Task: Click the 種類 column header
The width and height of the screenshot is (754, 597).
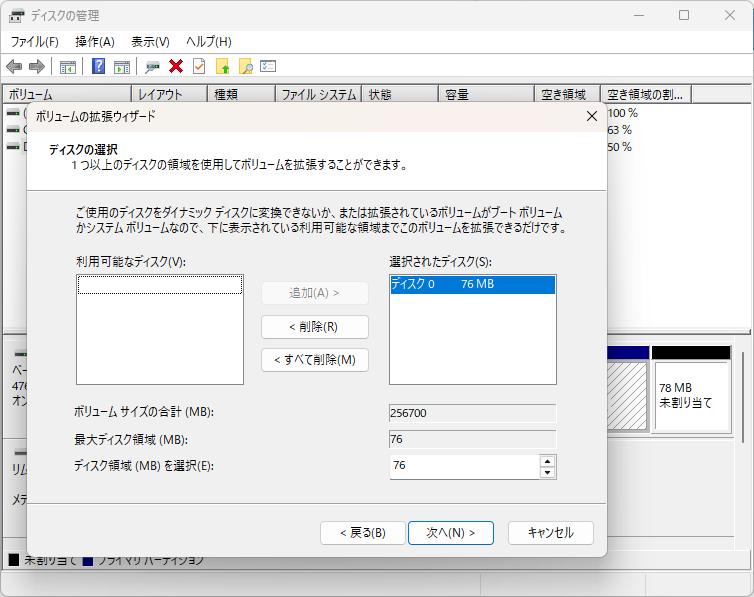Action: click(241, 94)
